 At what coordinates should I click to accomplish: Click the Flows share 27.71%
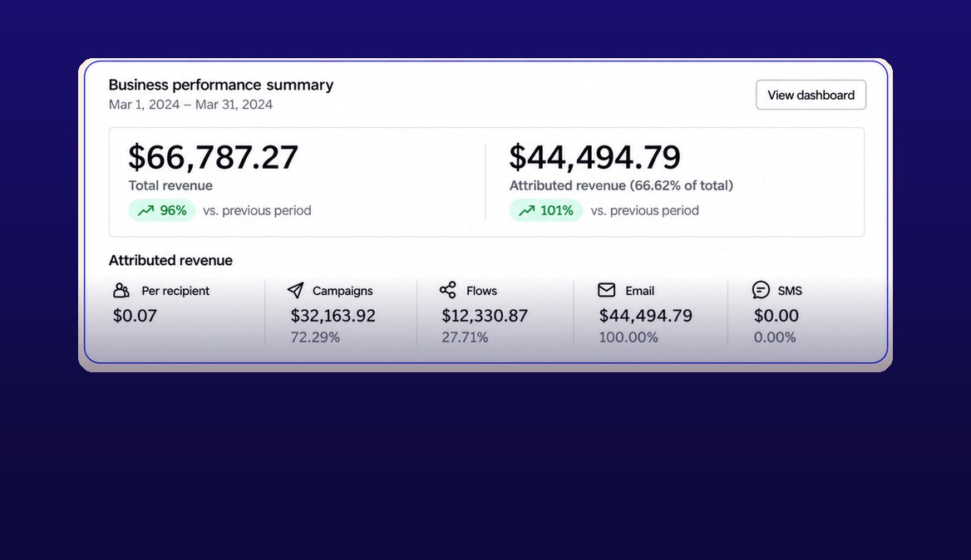(x=465, y=337)
